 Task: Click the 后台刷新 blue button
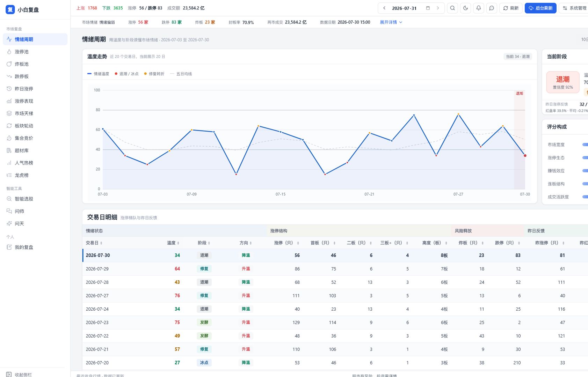click(x=540, y=8)
